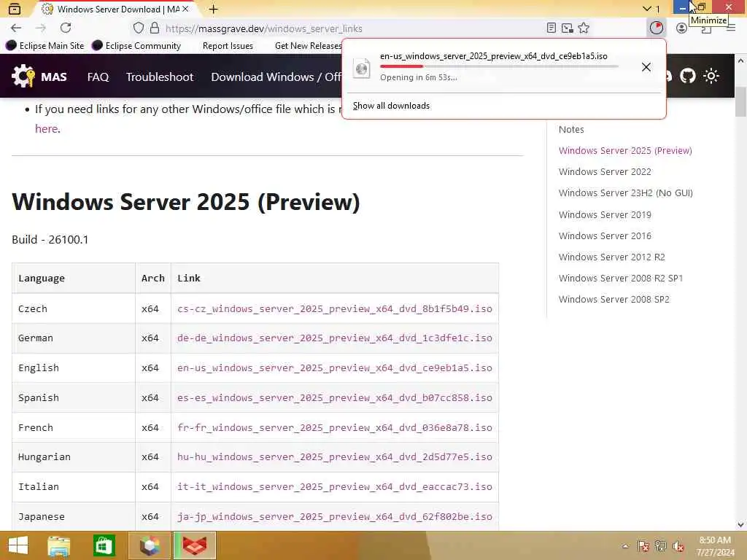Screen dimensions: 747x560
Task: Open Get New Releases bookmark
Action: point(308,46)
